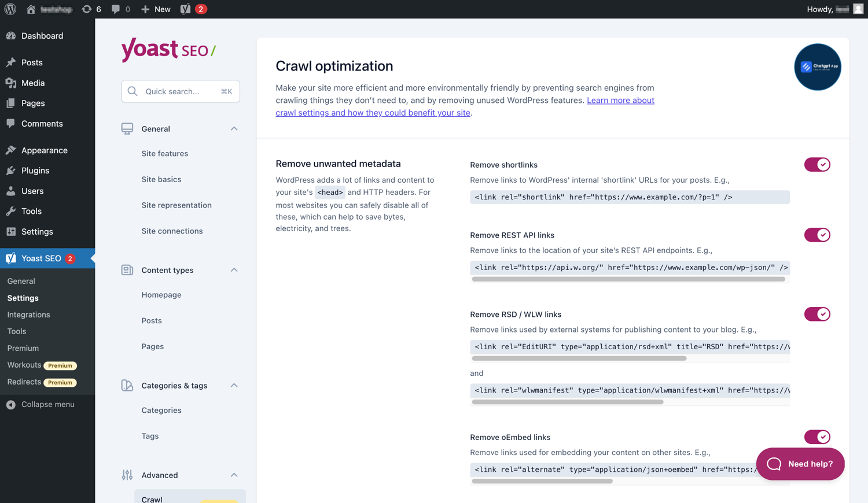Open Site connections settings
This screenshot has width=868, height=503.
point(172,231)
